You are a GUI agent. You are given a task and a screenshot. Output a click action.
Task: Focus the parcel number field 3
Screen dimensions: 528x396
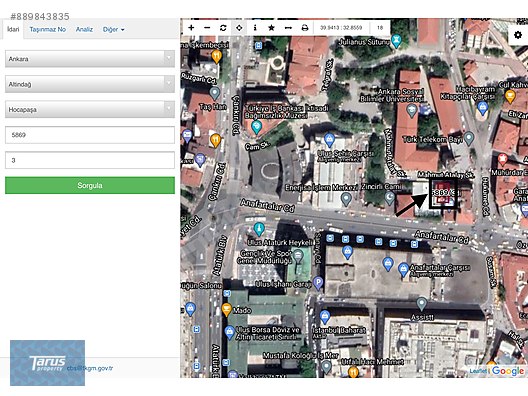(90, 160)
